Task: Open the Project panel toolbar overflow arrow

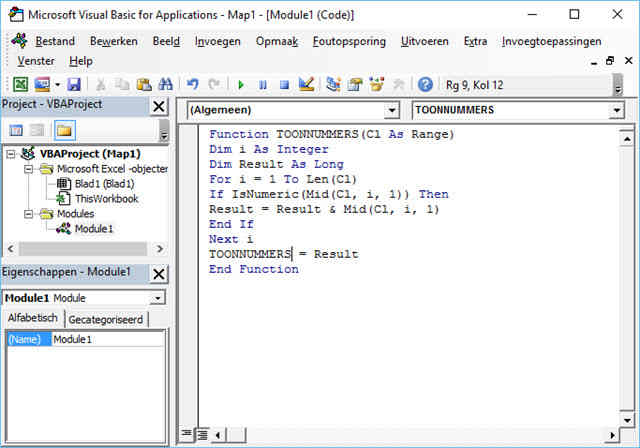Action: 164,131
